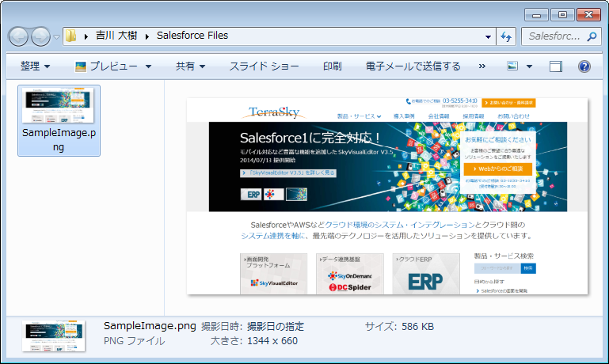Image resolution: width=609 pixels, height=364 pixels.
Task: Expand the address bar history dropdown arrow
Action: (x=488, y=36)
